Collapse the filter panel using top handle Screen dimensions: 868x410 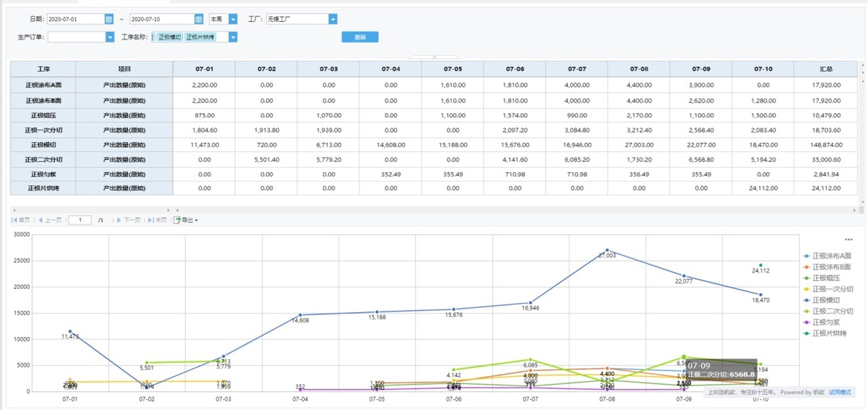pos(434,57)
